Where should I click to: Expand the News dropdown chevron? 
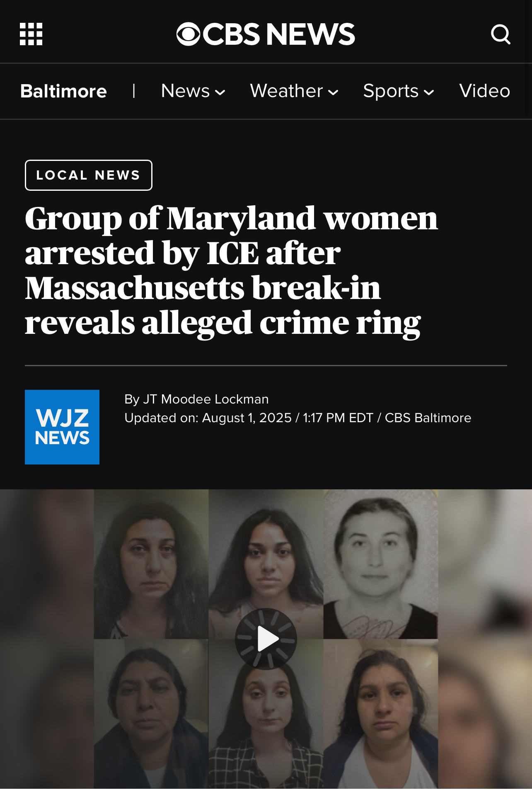click(x=220, y=92)
